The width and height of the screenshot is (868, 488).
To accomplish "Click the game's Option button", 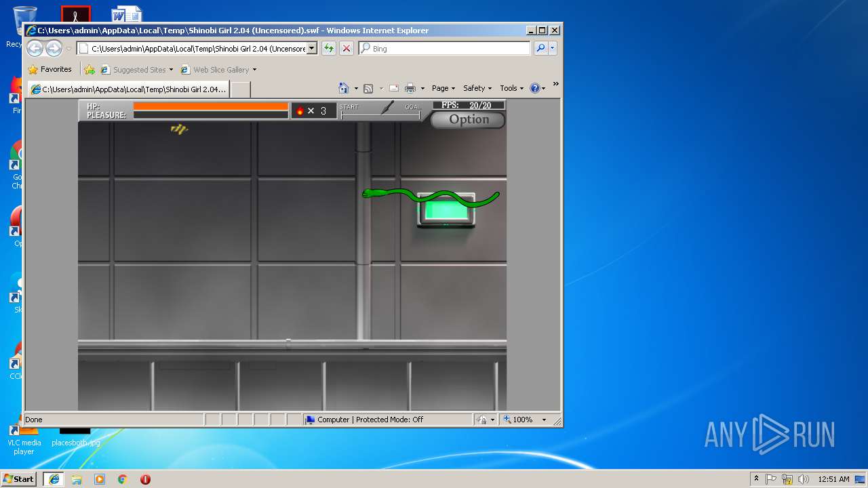I will click(469, 119).
